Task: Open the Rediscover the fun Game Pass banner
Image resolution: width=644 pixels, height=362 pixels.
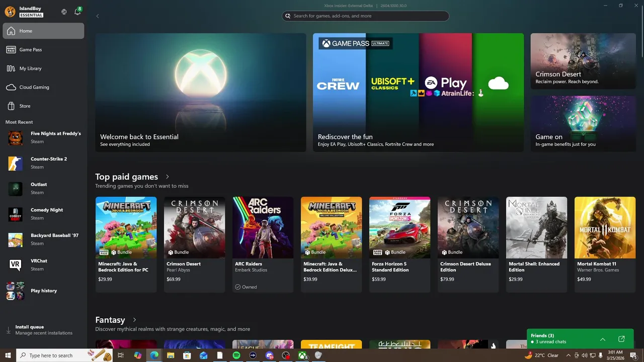Action: (x=418, y=93)
